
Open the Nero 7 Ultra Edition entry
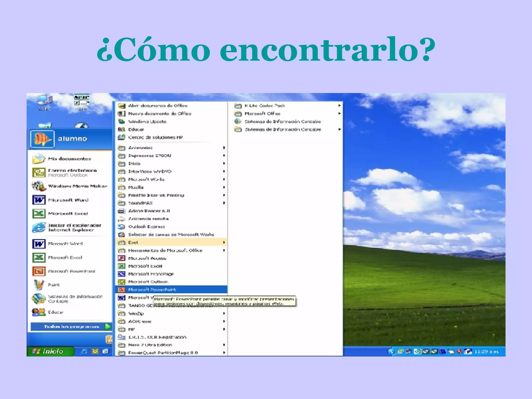tap(171, 345)
